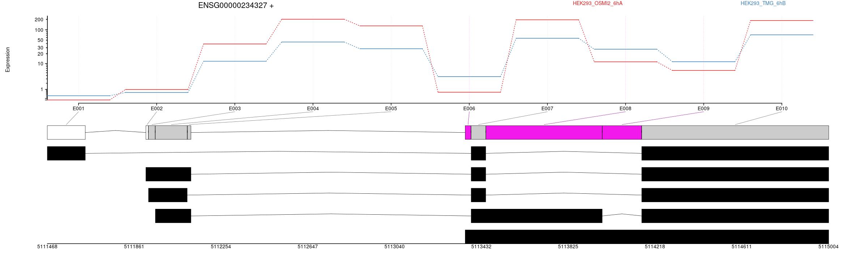
Task: Select exon bin label E003
Action: (x=235, y=108)
